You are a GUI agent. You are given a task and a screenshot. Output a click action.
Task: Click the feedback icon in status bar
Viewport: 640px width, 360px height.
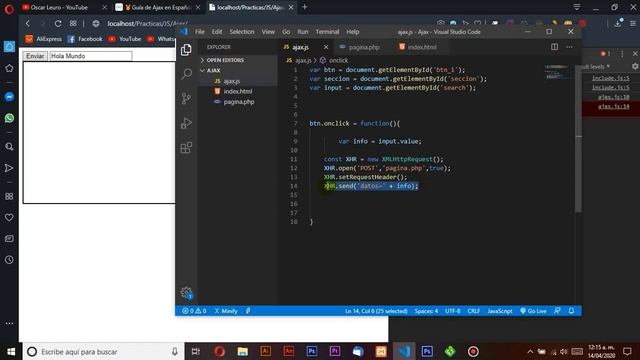click(x=557, y=311)
